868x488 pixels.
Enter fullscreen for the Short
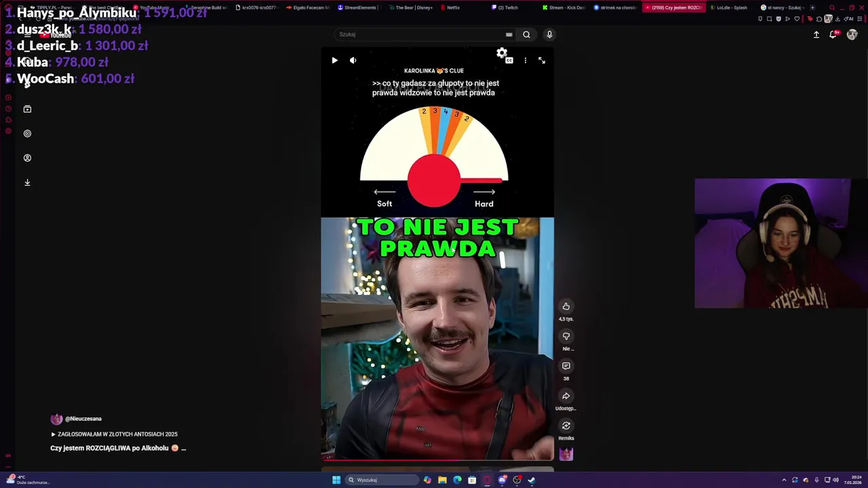tap(542, 60)
